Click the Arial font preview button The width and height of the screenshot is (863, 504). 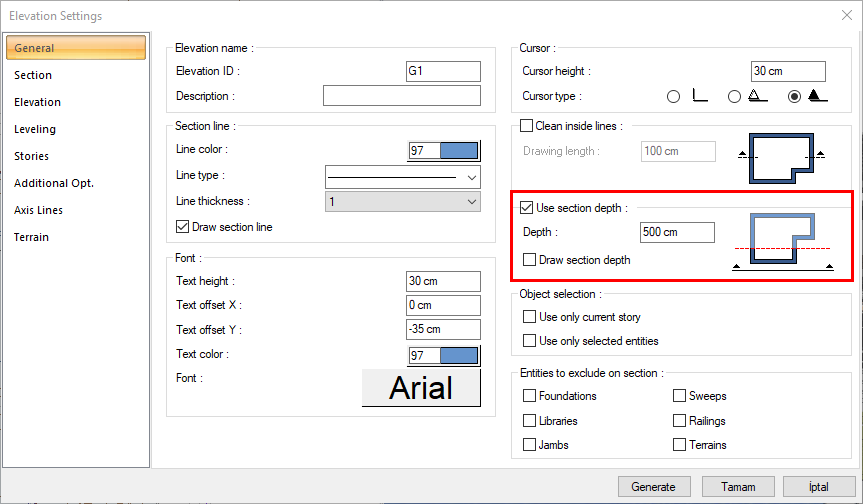(421, 388)
